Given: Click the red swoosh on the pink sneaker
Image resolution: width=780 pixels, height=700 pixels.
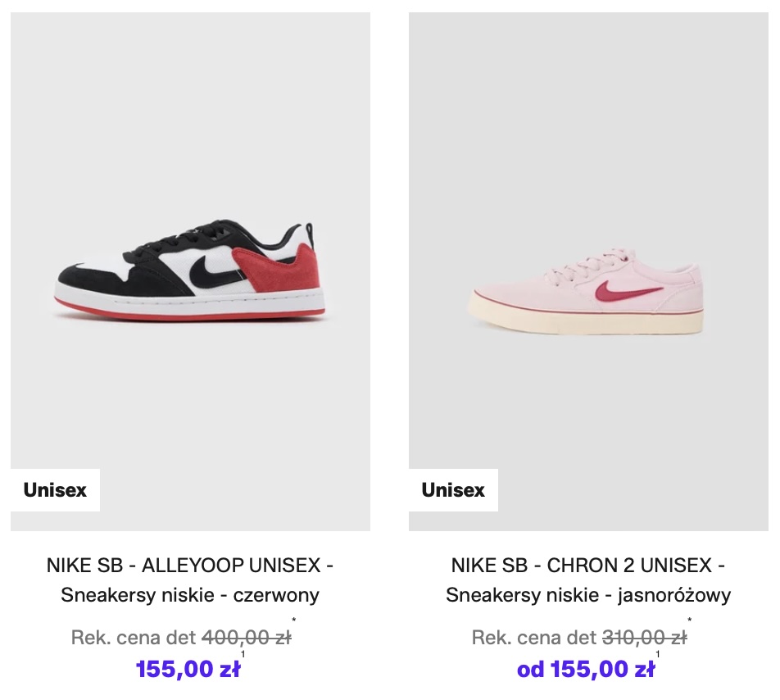Looking at the screenshot, I should click(x=628, y=293).
